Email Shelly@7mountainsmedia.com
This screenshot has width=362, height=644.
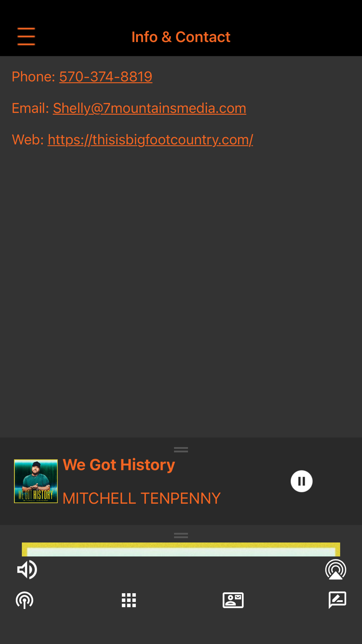click(x=150, y=108)
